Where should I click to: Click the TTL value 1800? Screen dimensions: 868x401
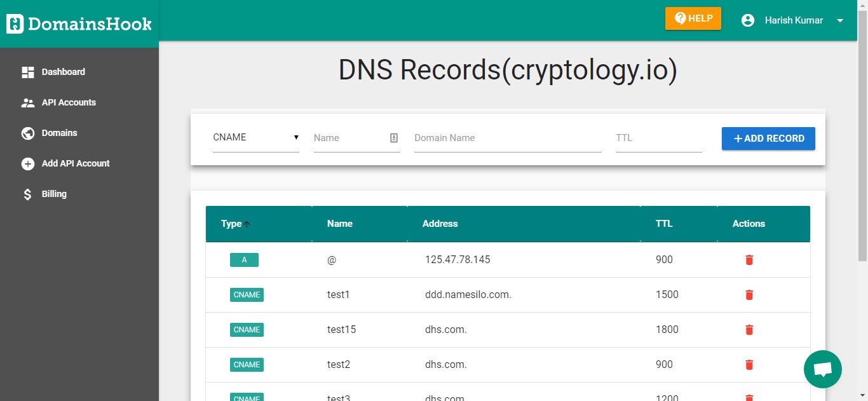(667, 330)
